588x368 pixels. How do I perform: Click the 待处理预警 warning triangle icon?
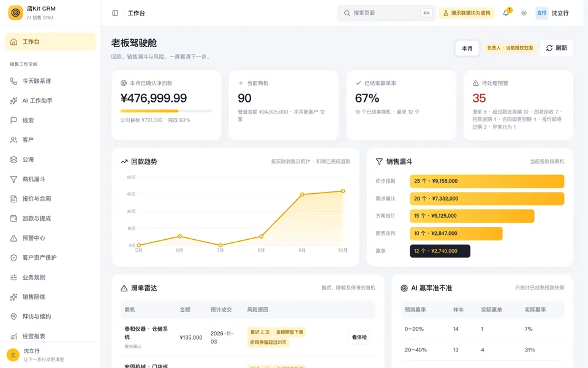pyautogui.click(x=475, y=83)
